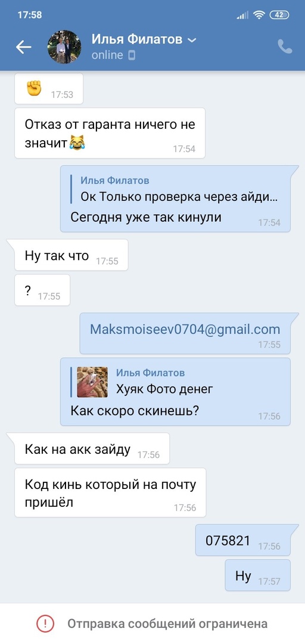Tap the battery indicator showing 42
This screenshot has width=305, height=644.
click(279, 15)
